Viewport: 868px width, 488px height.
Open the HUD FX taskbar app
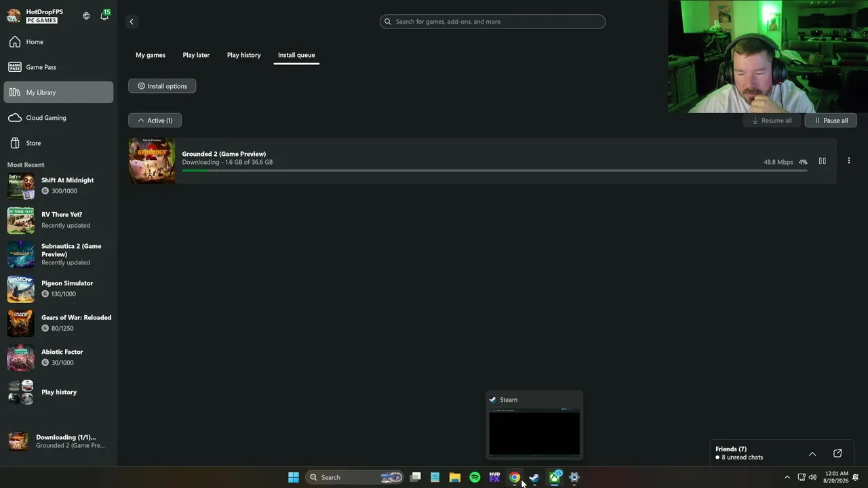(494, 477)
